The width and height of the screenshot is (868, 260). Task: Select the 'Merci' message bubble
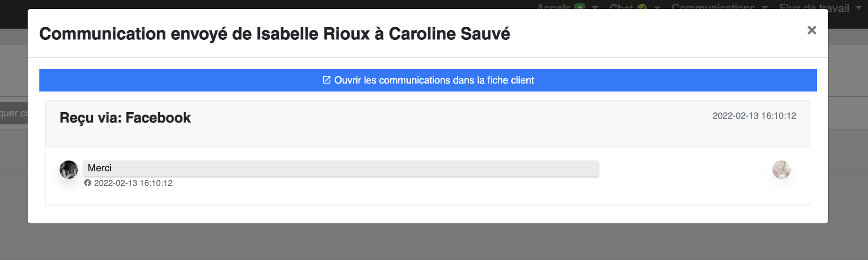(x=341, y=168)
